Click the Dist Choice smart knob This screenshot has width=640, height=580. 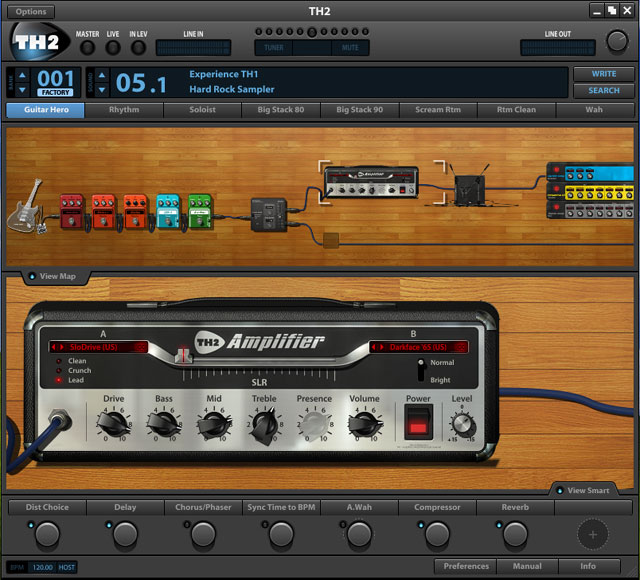pos(47,534)
